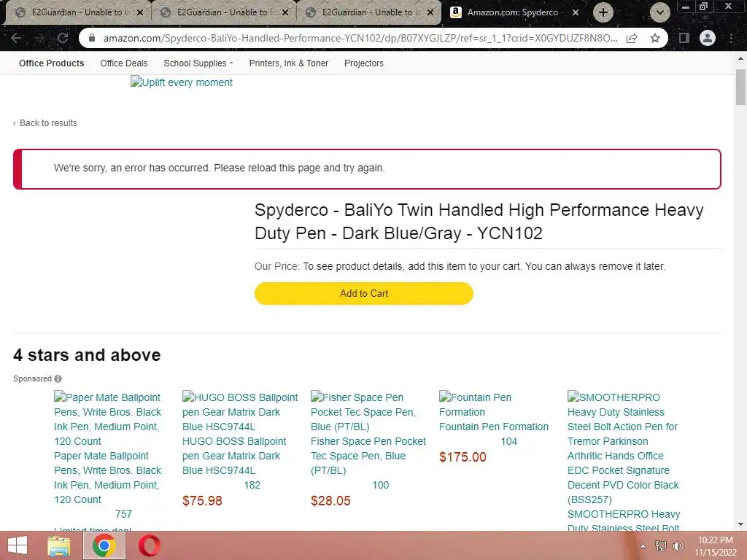747x560 pixels.
Task: Close the second E2Guardian tab
Action: [x=285, y=13]
